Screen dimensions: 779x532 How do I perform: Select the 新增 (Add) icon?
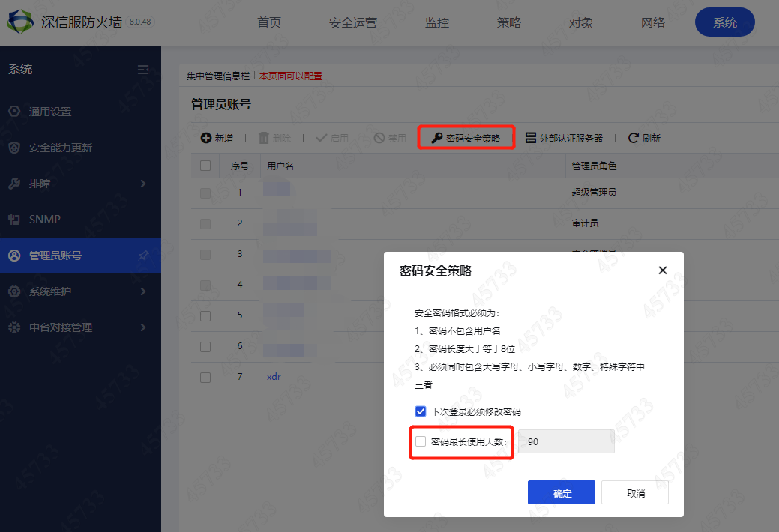pos(206,137)
